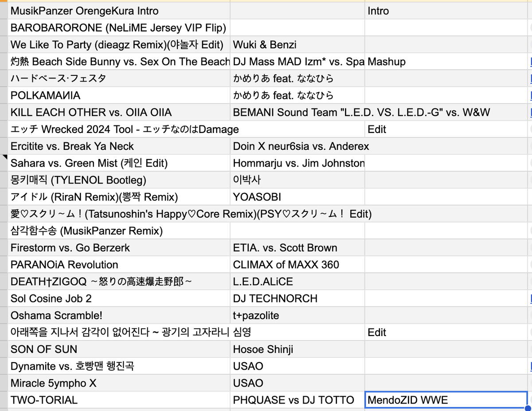The width and height of the screenshot is (532, 411).
Task: Select the 'We Like To Party (dieagz Remix)' cell
Action: (x=119, y=45)
